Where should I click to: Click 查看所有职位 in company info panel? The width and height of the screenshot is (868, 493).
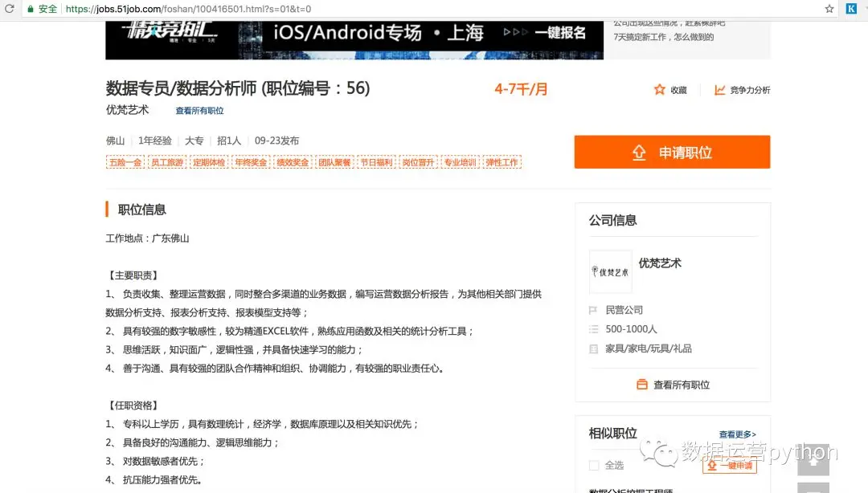[682, 385]
